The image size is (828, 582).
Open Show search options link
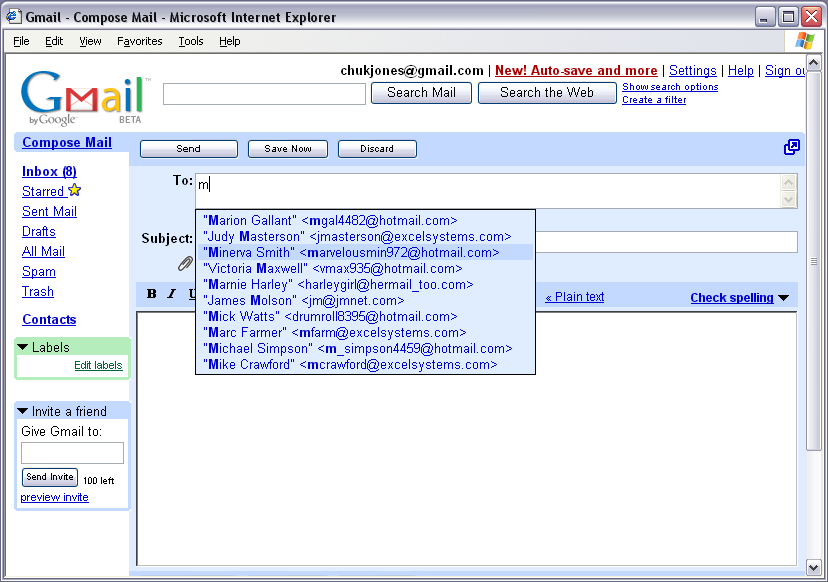(x=670, y=87)
